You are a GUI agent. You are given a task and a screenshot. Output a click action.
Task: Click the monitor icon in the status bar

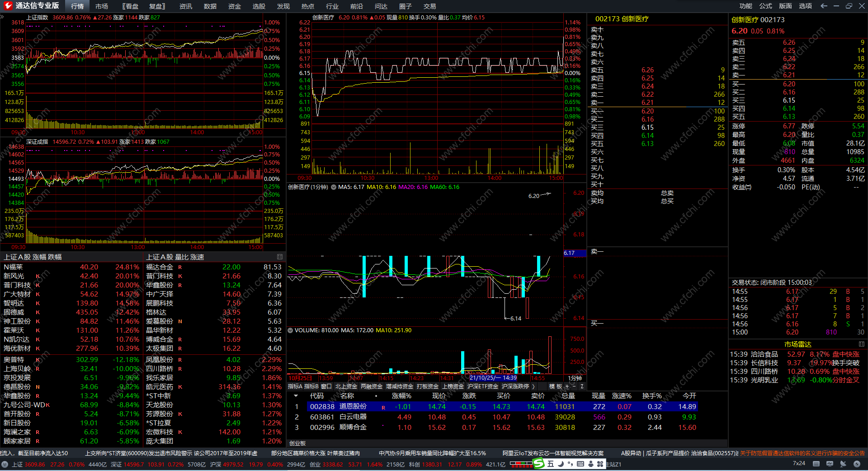(x=830, y=464)
